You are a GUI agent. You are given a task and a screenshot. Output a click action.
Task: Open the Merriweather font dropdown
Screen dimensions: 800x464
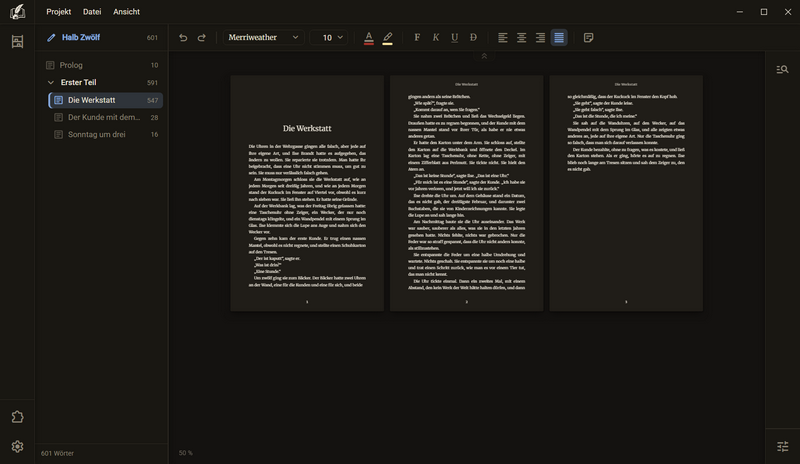click(x=263, y=37)
